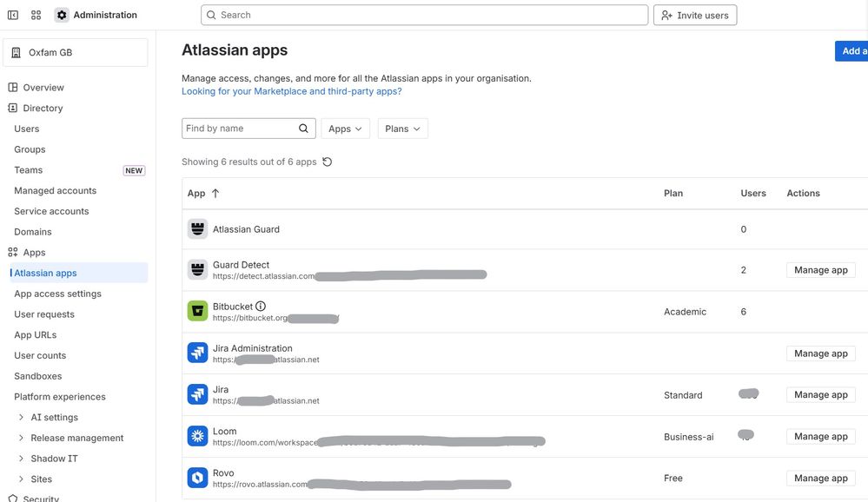Go to Managed accounts
The image size is (868, 502).
(56, 190)
